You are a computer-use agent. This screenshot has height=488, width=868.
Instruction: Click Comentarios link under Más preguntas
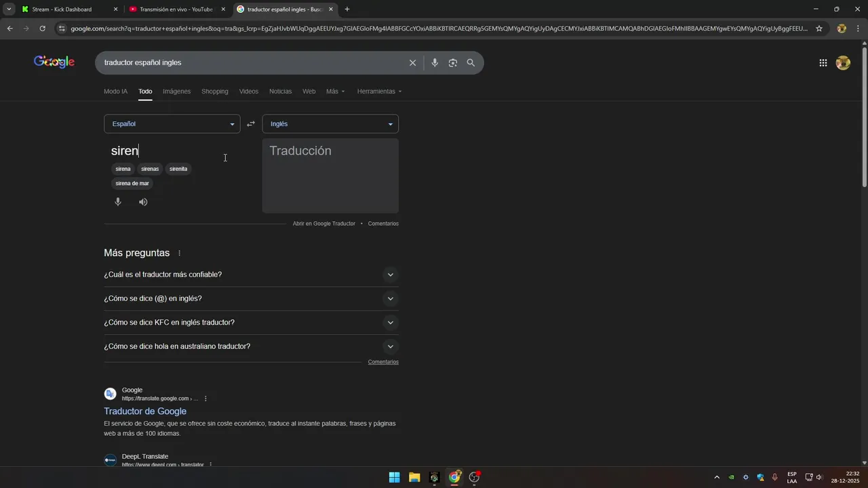tap(383, 362)
